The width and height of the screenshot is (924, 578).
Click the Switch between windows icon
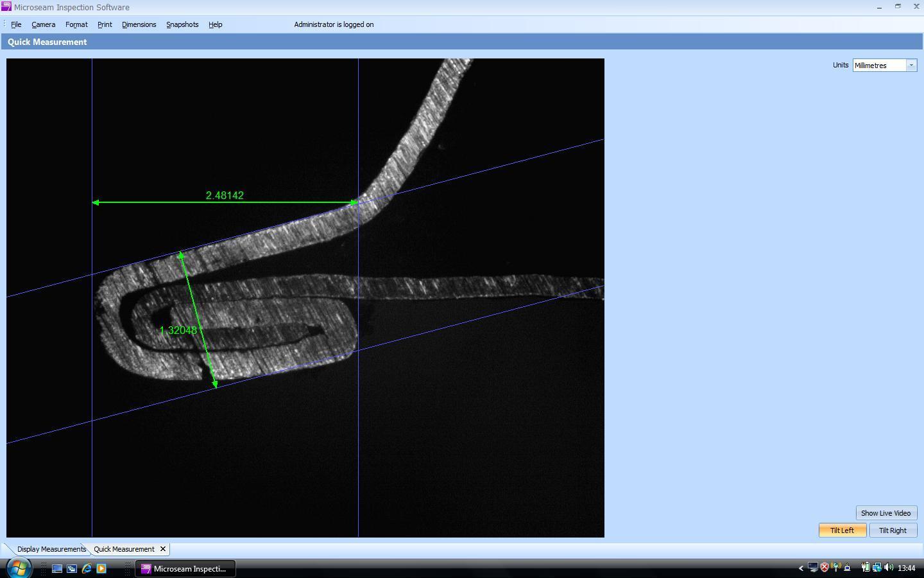tap(72, 568)
